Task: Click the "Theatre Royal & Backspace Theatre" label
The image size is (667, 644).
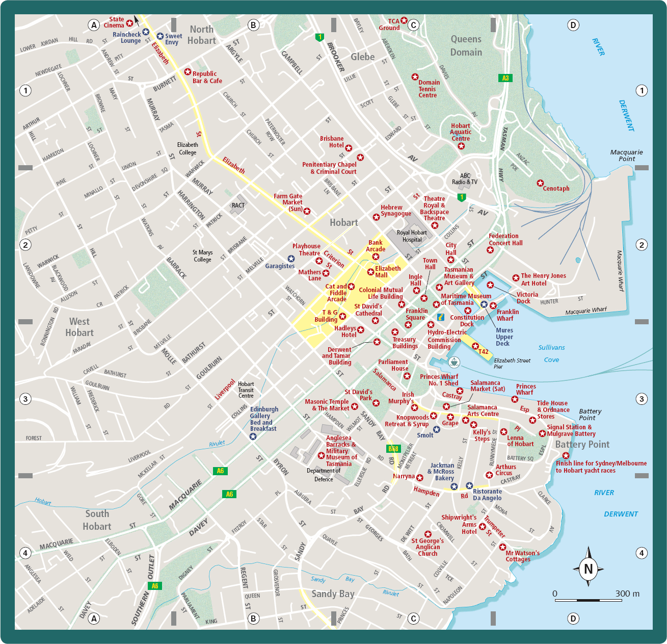Action: tap(434, 209)
